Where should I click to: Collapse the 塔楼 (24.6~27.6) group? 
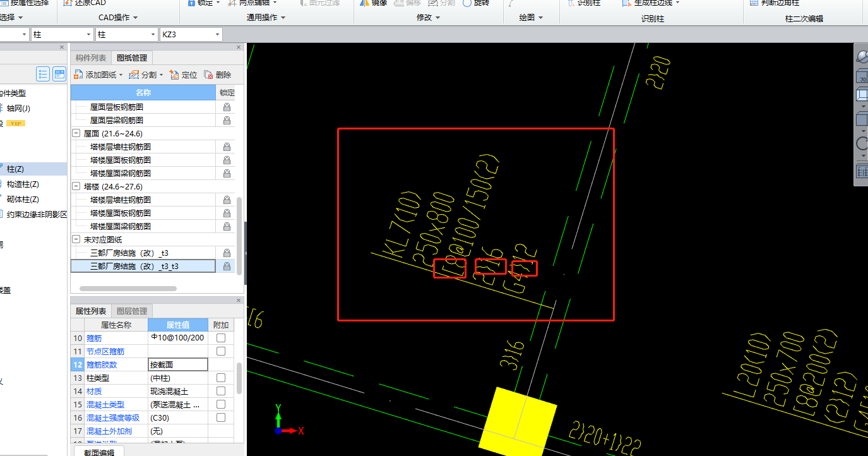(76, 187)
